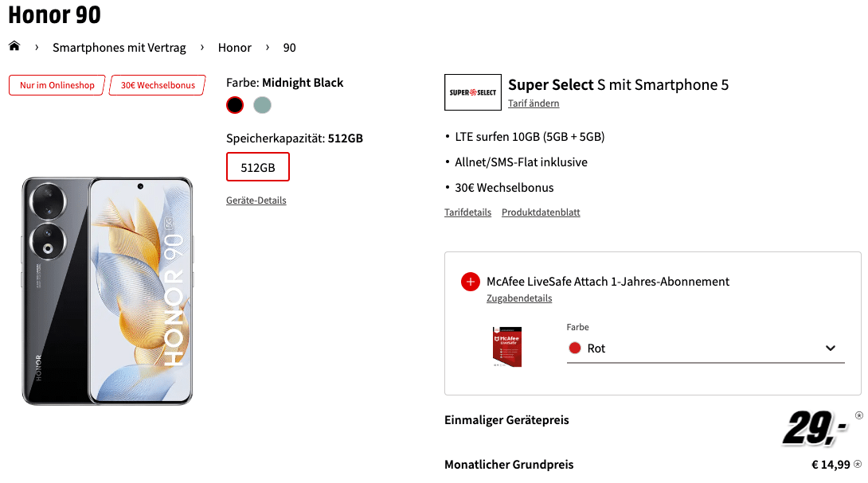Viewport: 868px width, 483px height.
Task: Open the 90 breadcrumb item
Action: 290,48
